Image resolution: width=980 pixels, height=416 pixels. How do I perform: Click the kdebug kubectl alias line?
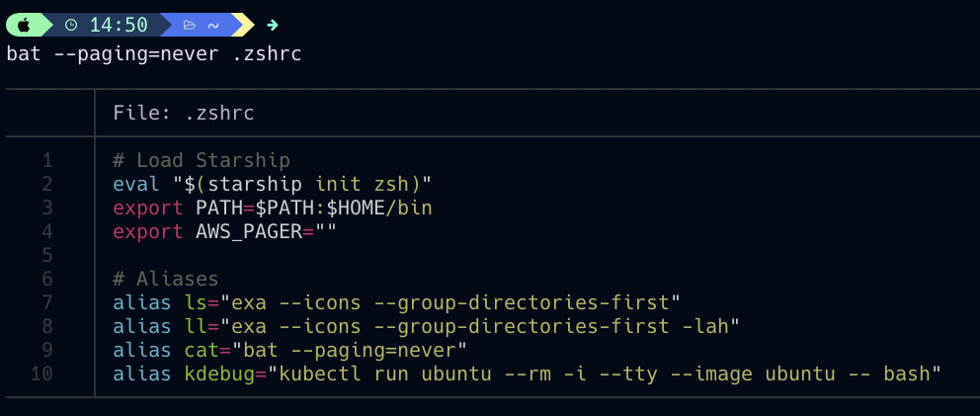click(x=527, y=374)
